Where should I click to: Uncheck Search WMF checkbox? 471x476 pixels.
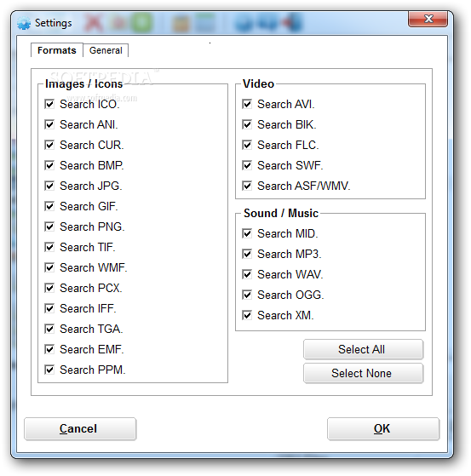click(49, 267)
